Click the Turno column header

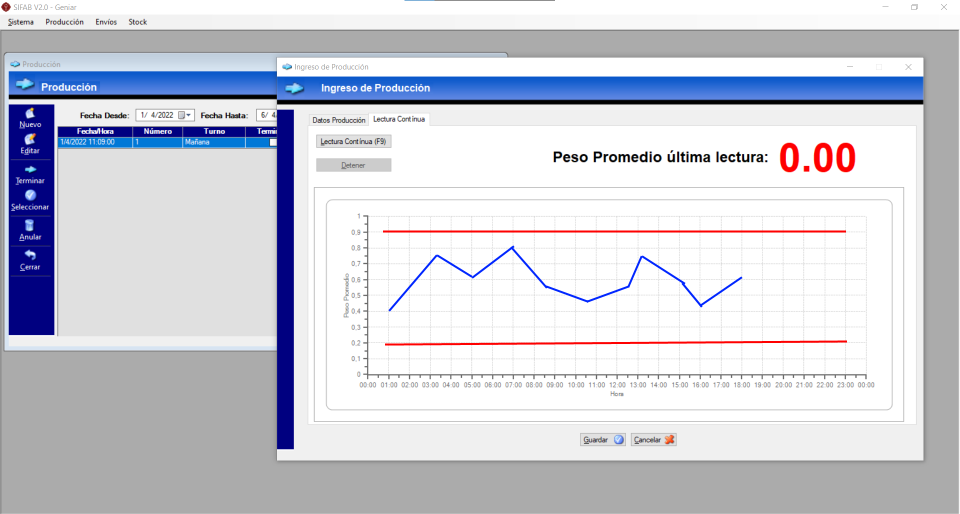click(x=214, y=132)
